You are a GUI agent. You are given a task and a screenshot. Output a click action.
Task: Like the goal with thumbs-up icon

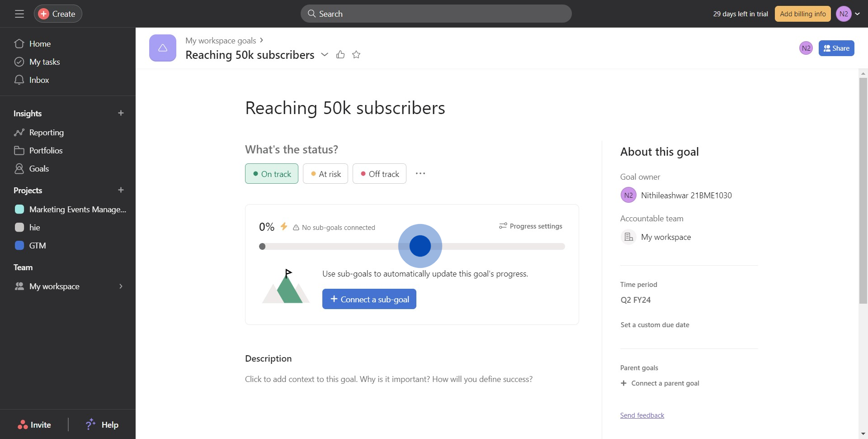[340, 55]
